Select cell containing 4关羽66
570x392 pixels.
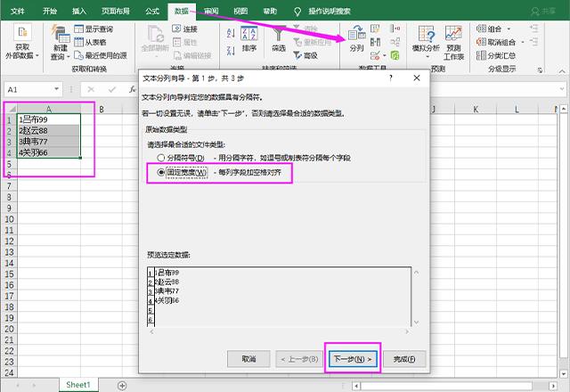[x=48, y=152]
